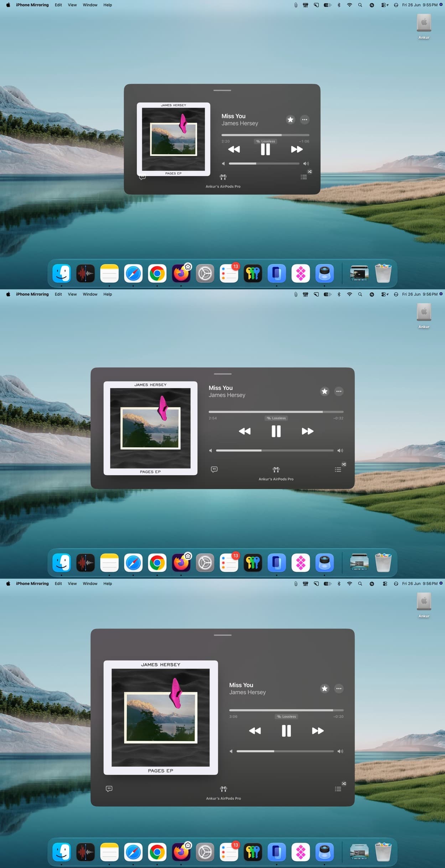This screenshot has width=445, height=868.
Task: Open the queue list in the 2:20 player
Action: pos(304,177)
